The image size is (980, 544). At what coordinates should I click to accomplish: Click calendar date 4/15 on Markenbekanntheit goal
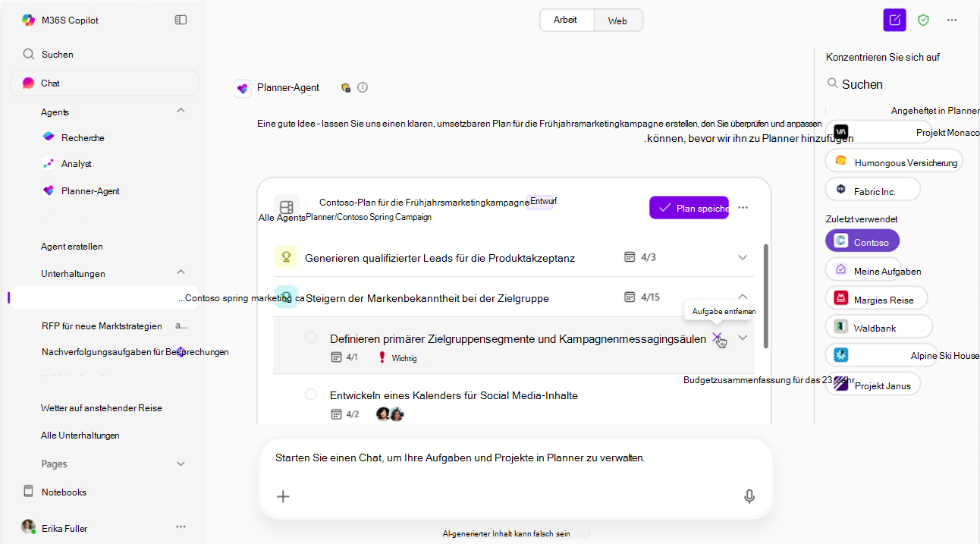pyautogui.click(x=642, y=297)
